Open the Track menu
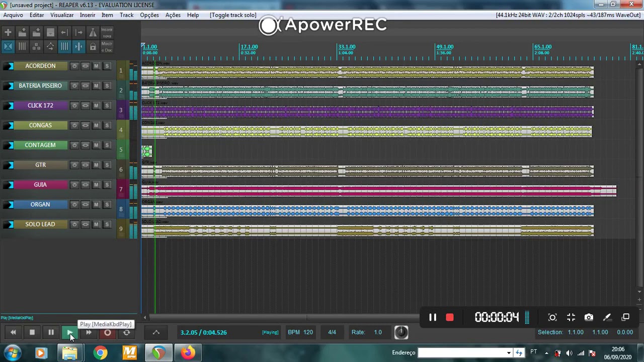Image resolution: width=644 pixels, height=362 pixels. click(127, 15)
